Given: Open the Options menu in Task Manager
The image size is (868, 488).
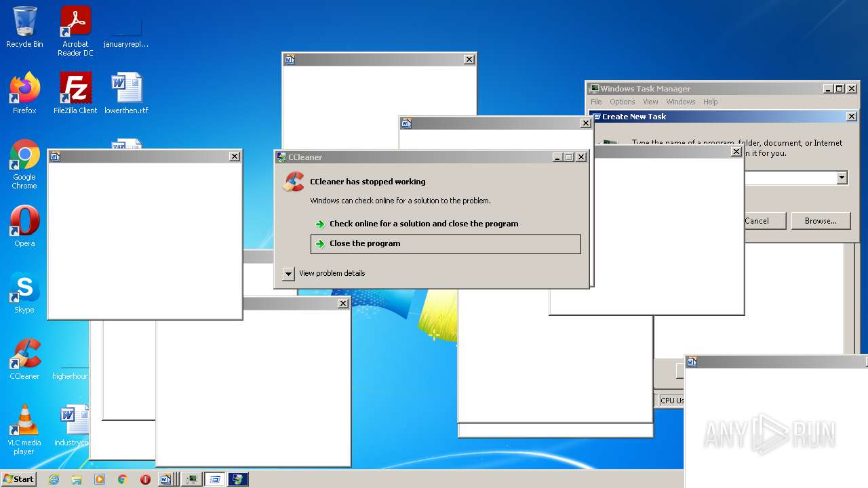Looking at the screenshot, I should 622,102.
